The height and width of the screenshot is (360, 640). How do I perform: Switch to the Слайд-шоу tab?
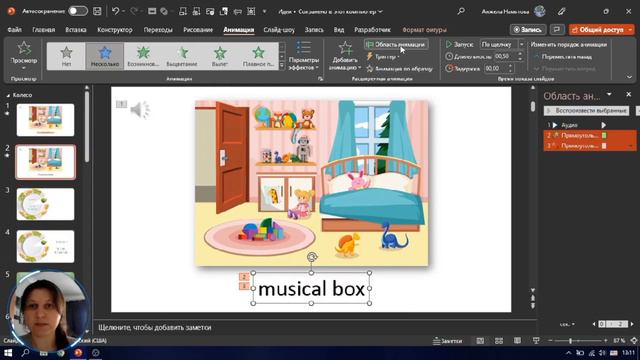[x=279, y=30]
